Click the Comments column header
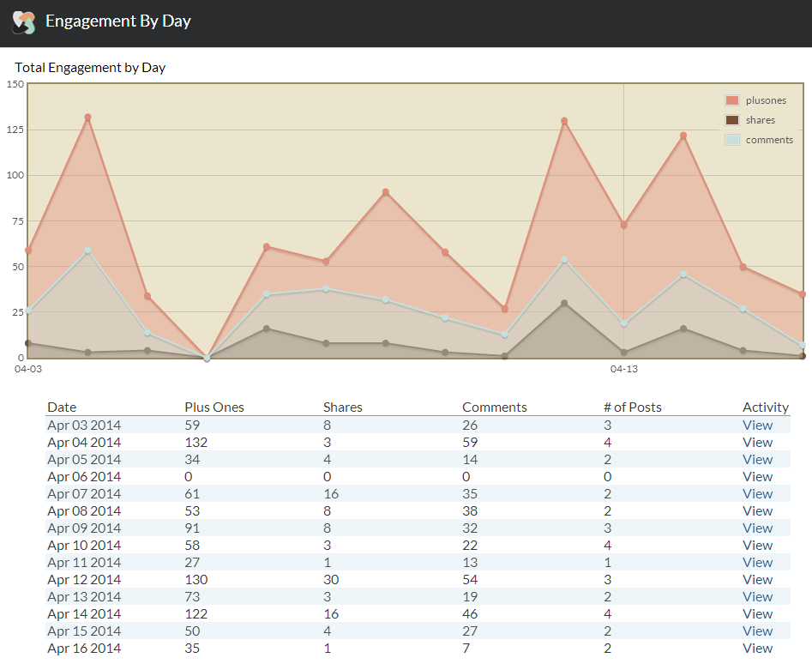Screen dimensions: 812x670 click(495, 407)
